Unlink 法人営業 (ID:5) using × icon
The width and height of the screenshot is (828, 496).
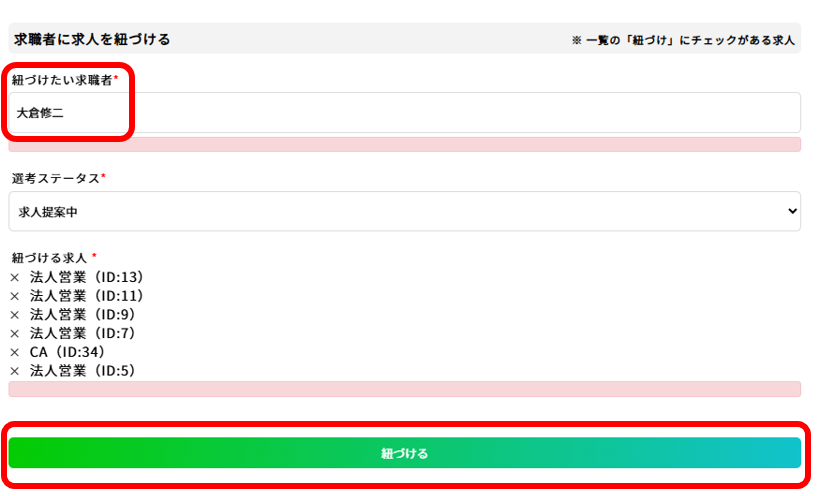pos(15,371)
